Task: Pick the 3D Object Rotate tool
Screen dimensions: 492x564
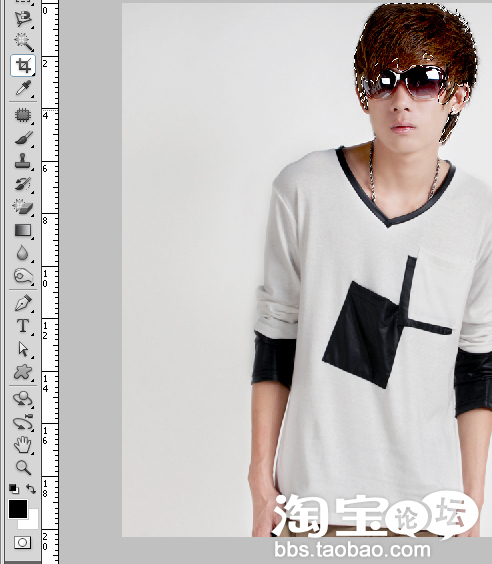Action: click(x=23, y=399)
